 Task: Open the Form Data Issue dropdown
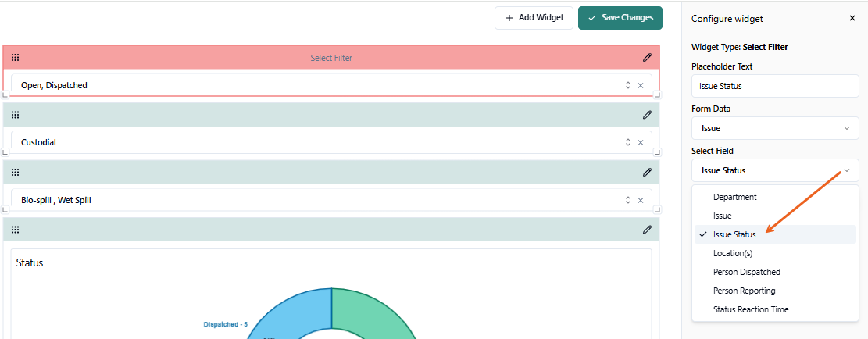pos(774,128)
